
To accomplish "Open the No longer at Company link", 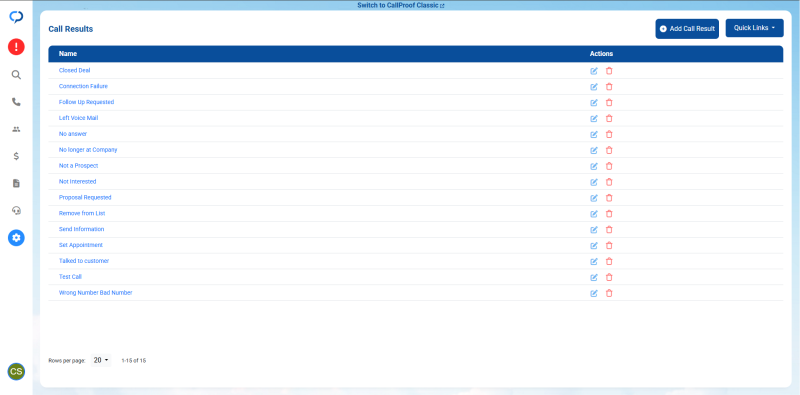I will click(x=88, y=150).
